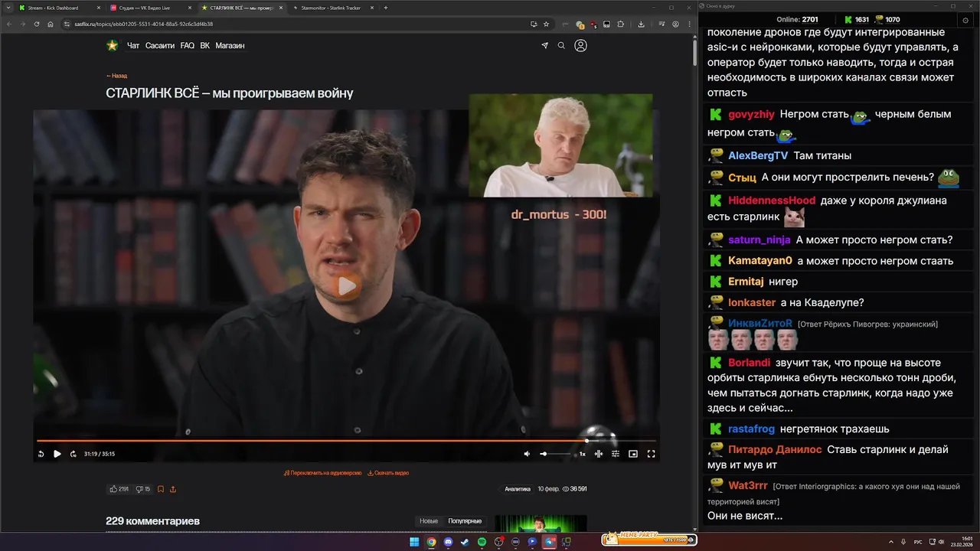Image resolution: width=980 pixels, height=551 pixels.
Task: Click username 'AlexBergTV' in chat
Action: 758,155
